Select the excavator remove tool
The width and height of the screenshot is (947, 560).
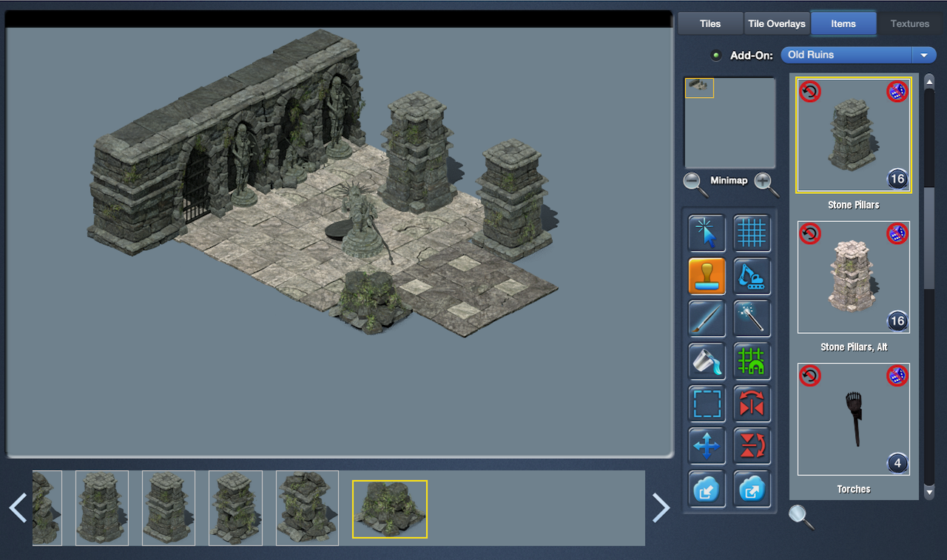point(752,276)
